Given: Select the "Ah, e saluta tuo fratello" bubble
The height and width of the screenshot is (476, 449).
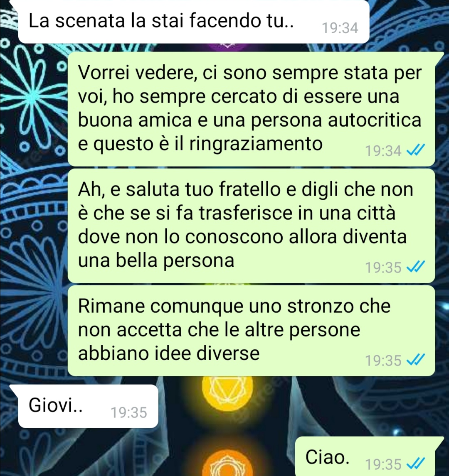Looking at the screenshot, I should click(x=251, y=226).
